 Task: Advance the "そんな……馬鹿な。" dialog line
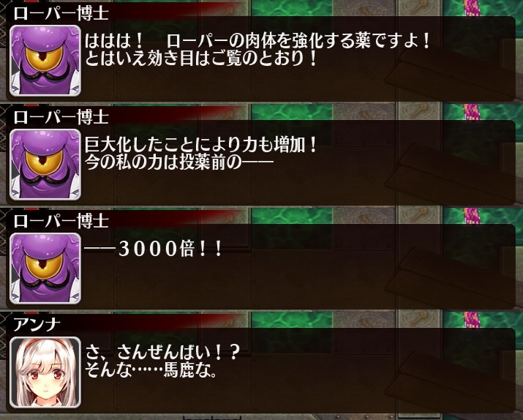click(x=151, y=370)
